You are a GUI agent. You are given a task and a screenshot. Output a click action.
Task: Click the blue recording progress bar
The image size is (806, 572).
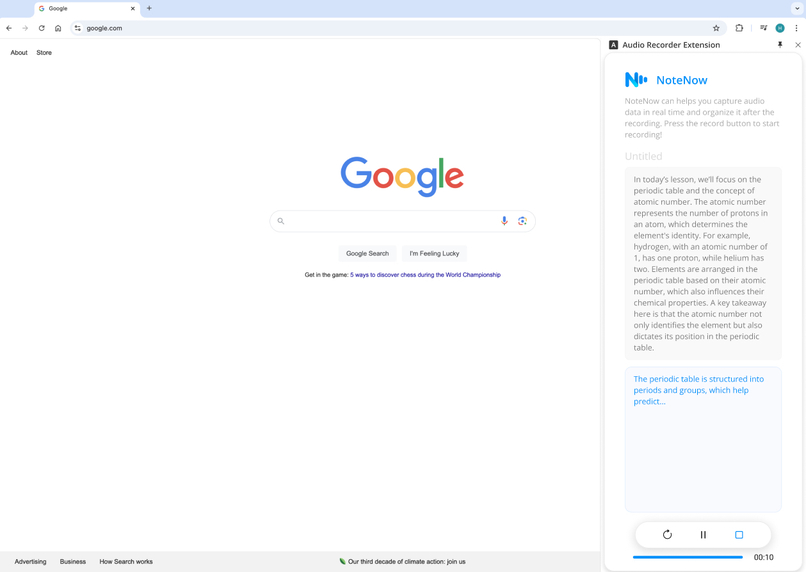(688, 557)
